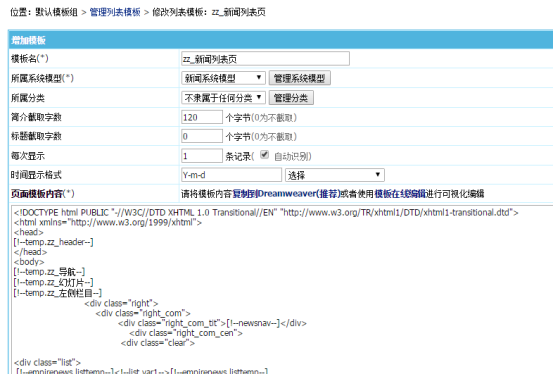Follow the 复制到Dreamweaver(推荐) link
Screen dimensions: 554x374
286,194
